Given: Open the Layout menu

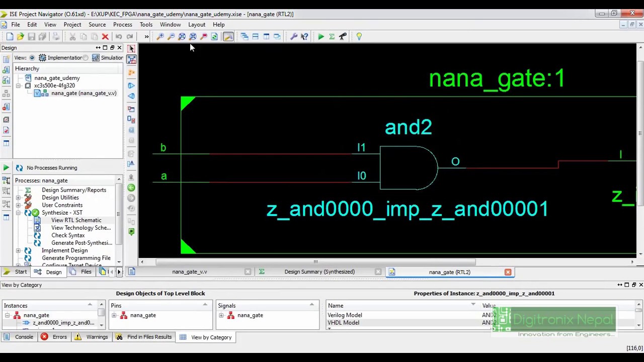Looking at the screenshot, I should [x=197, y=25].
